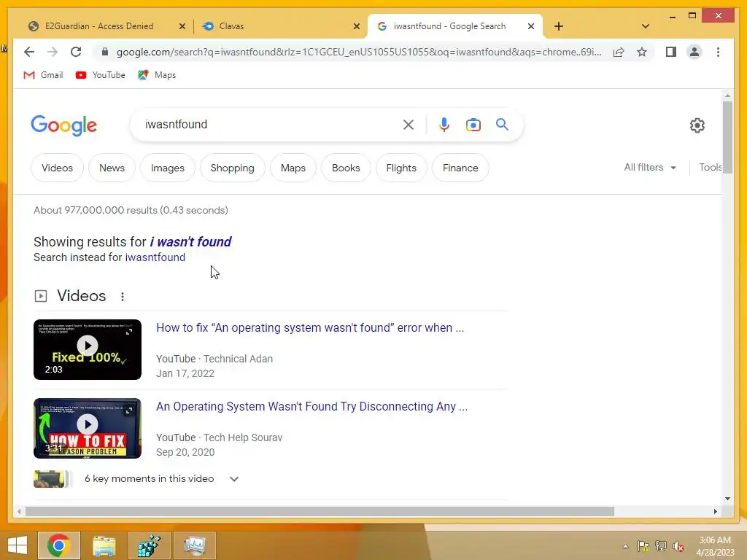This screenshot has width=747, height=560.
Task: Open a new tab with plus button
Action: [x=559, y=26]
